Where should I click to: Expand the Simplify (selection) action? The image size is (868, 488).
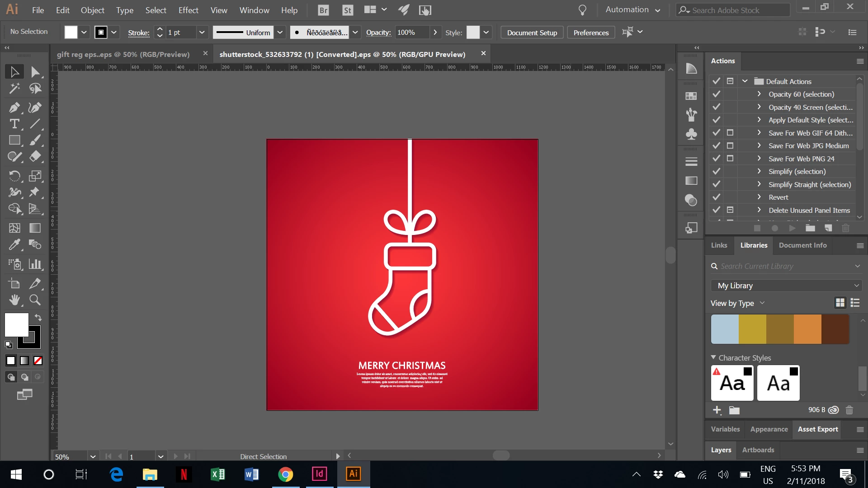[x=759, y=171]
